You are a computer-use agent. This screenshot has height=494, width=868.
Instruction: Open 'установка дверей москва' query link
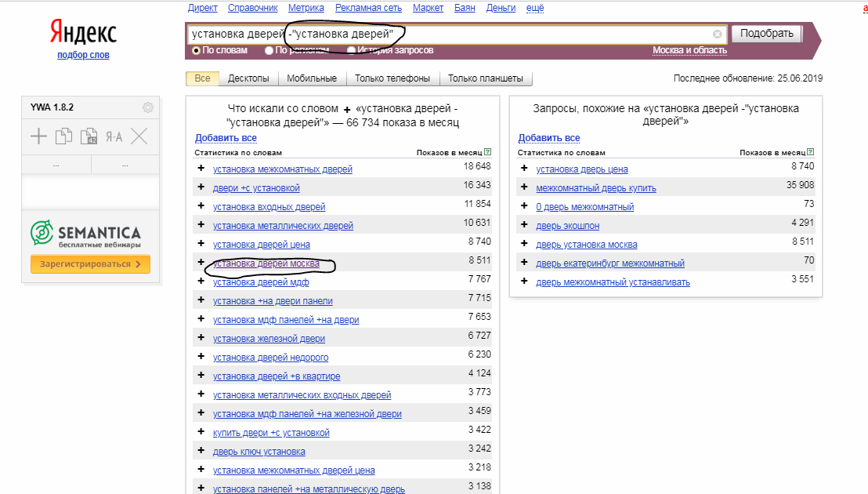[266, 263]
